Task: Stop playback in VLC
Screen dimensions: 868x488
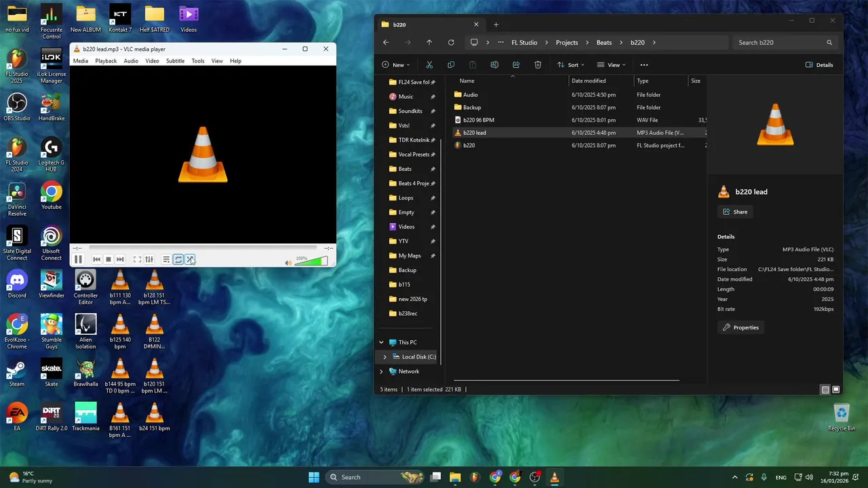Action: pyautogui.click(x=108, y=260)
